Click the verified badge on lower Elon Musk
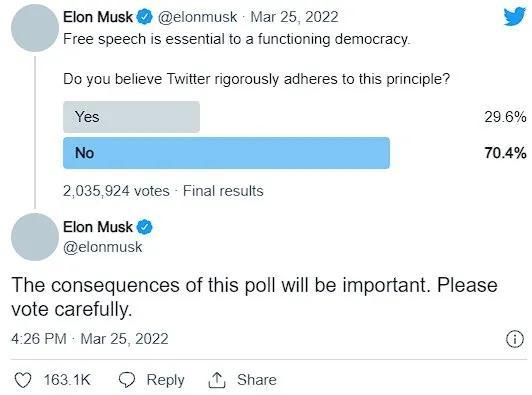 [x=145, y=227]
